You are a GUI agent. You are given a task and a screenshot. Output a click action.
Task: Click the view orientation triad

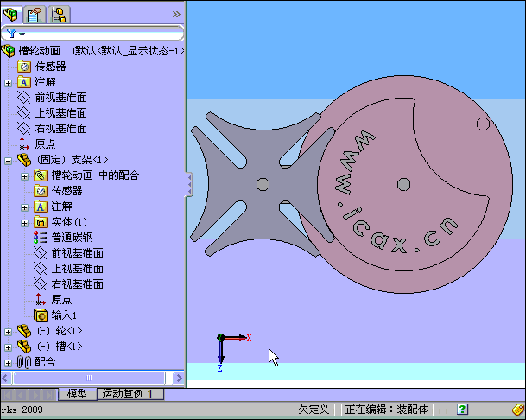(x=233, y=352)
